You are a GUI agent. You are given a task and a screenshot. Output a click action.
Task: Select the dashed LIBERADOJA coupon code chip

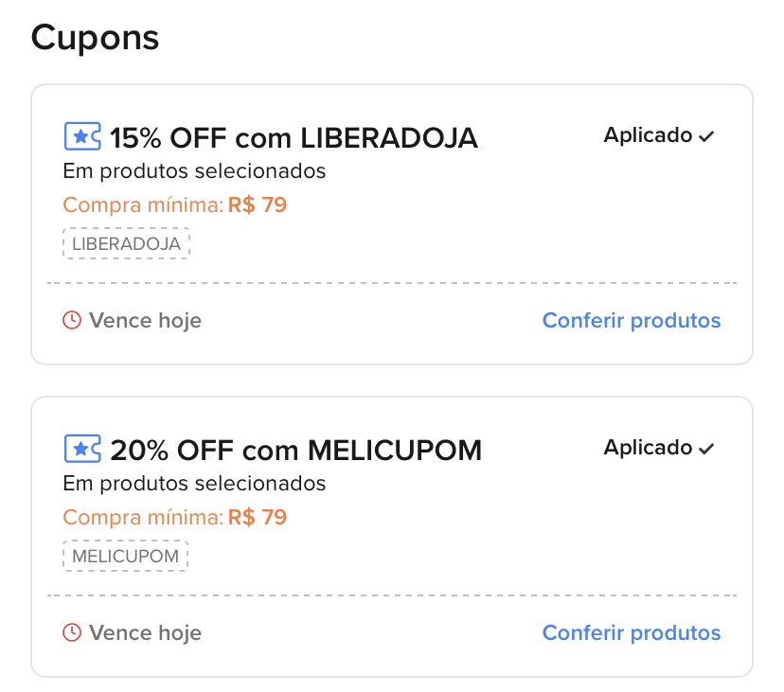pos(127,243)
